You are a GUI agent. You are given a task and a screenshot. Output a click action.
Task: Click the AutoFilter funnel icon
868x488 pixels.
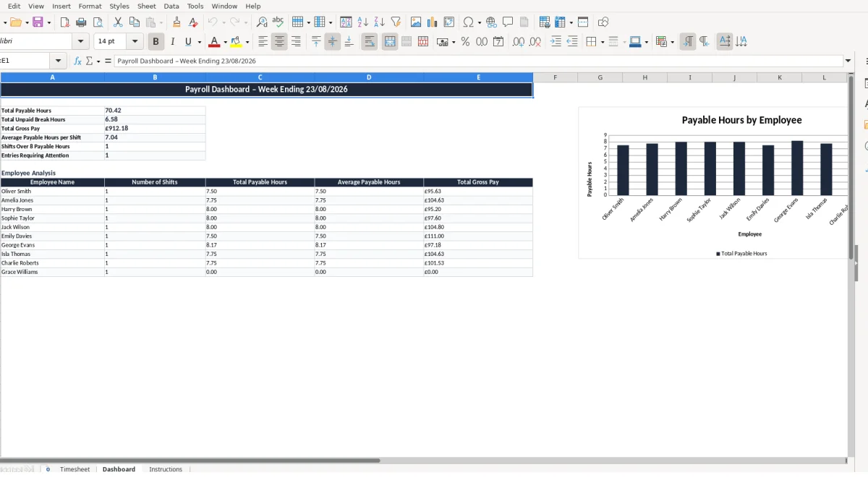click(396, 22)
